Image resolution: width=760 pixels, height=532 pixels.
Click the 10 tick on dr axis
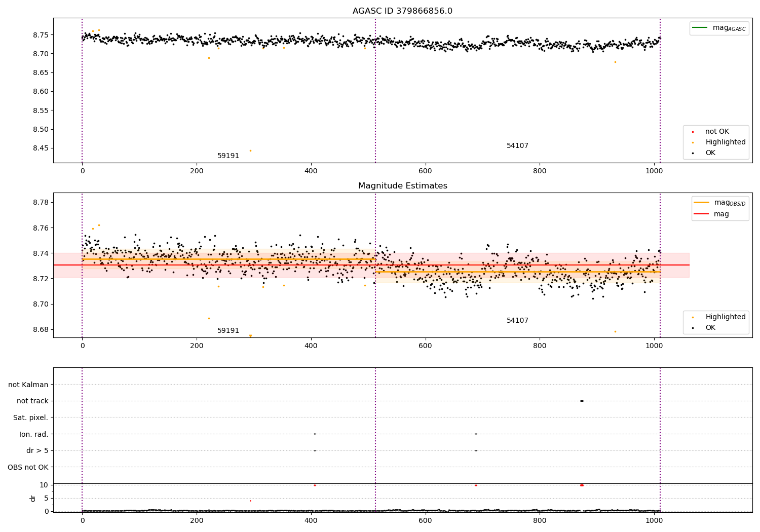[44, 485]
